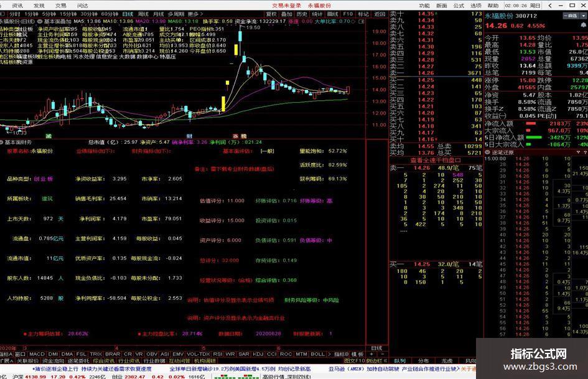588x379 pixels.
Task: Select the 日线 daily chart period
Action: click(x=128, y=14)
